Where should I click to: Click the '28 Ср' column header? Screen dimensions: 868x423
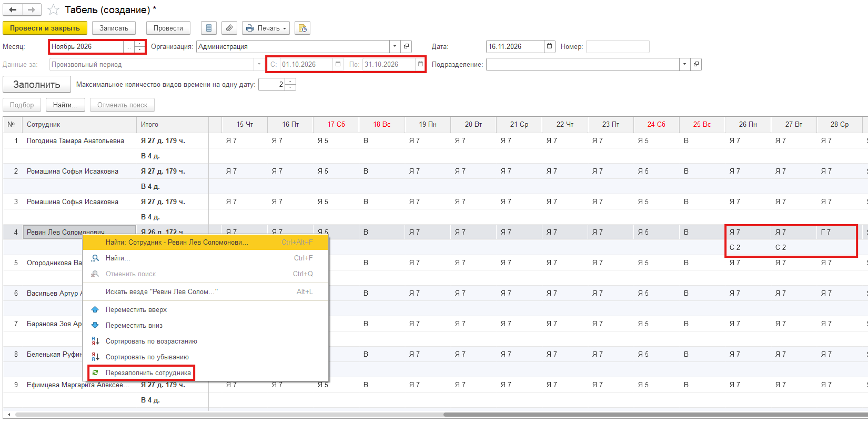click(x=840, y=125)
